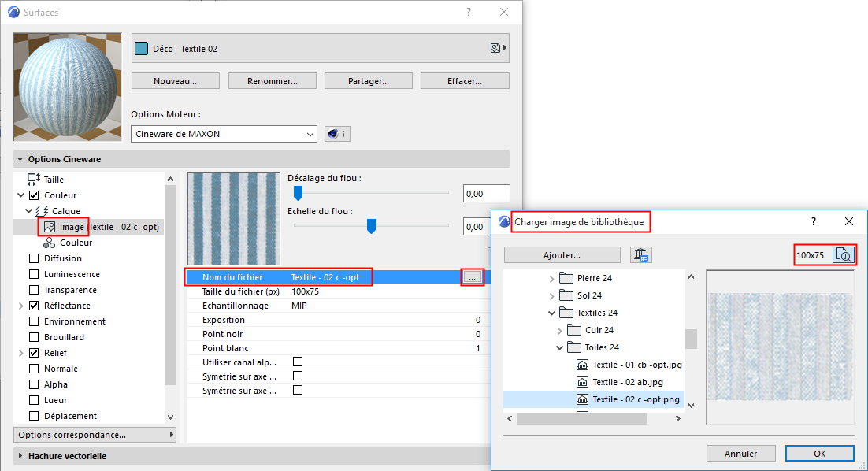868x471 pixels.
Task: Collapse the Options Cineware section
Action: point(20,159)
